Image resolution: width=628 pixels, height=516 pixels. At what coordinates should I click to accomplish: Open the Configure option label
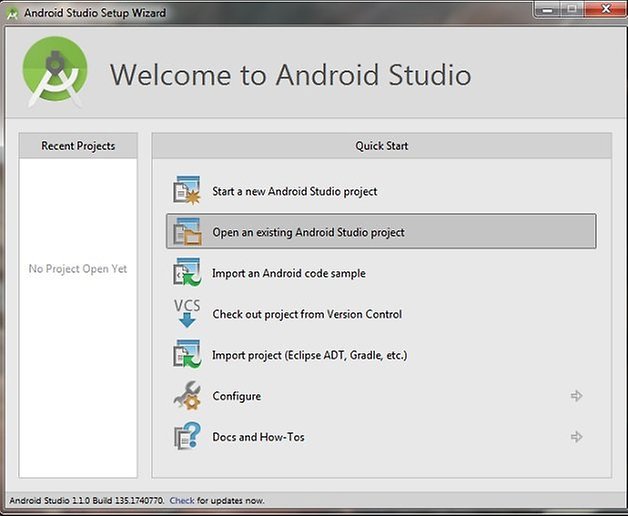237,396
